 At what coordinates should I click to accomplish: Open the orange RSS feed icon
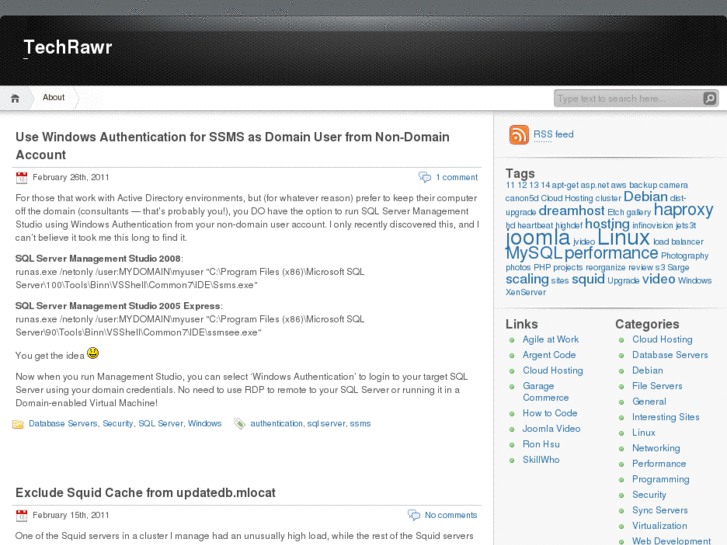(x=519, y=135)
